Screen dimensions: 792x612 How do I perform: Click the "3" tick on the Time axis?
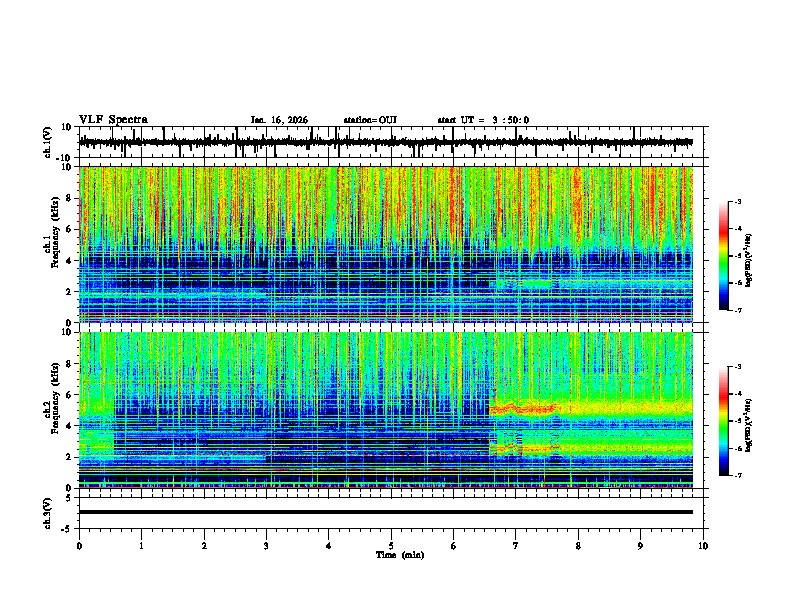pos(266,546)
